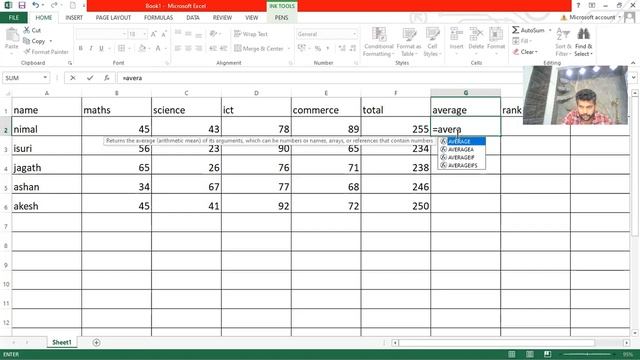Click the Cancel X in formula bar
The height and width of the screenshot is (360, 640).
(x=73, y=78)
